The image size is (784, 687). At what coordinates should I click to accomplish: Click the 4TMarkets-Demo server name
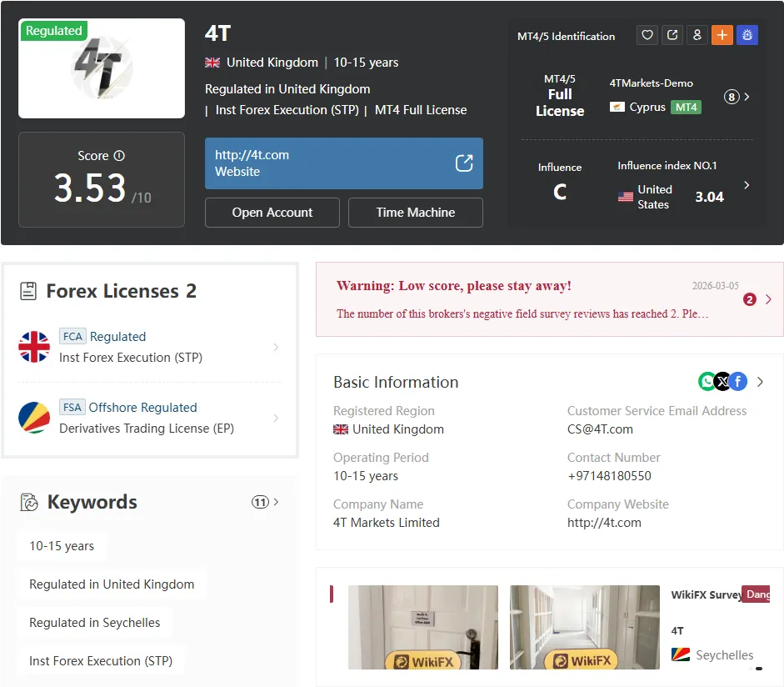pos(651,83)
